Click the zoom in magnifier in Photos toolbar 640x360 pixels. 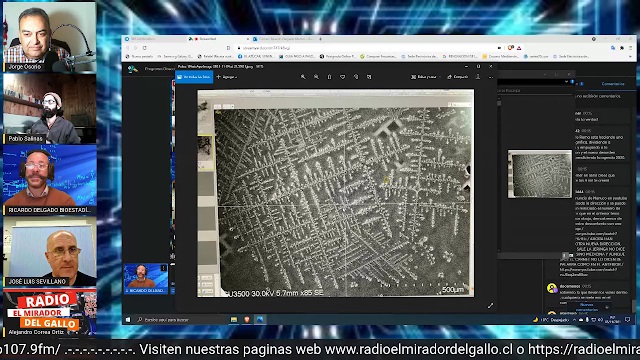point(303,77)
